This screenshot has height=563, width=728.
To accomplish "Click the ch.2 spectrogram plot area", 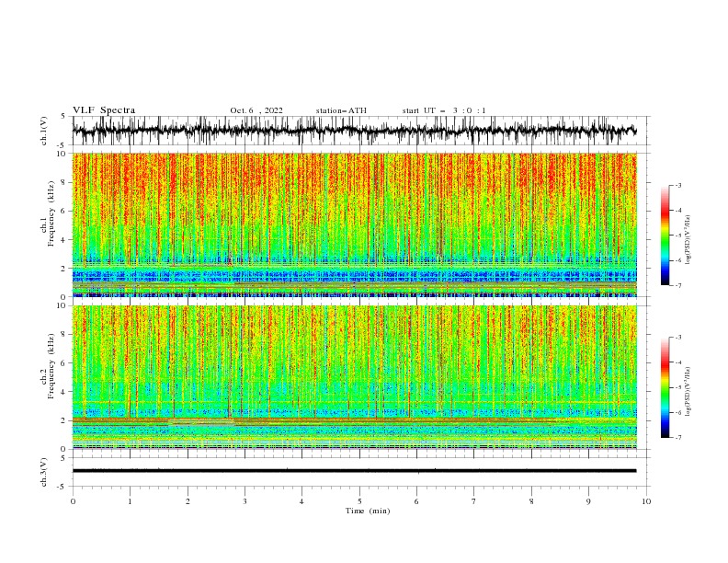I will pos(354,377).
